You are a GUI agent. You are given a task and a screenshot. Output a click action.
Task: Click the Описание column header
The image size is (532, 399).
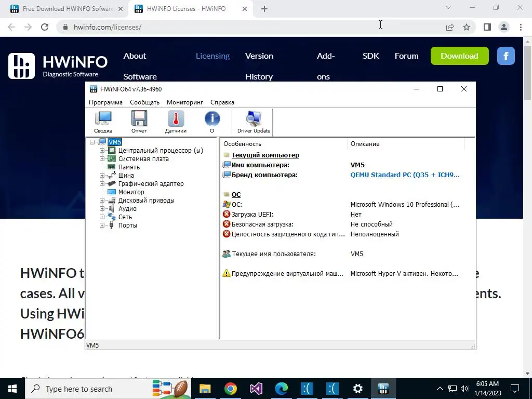coord(406,144)
